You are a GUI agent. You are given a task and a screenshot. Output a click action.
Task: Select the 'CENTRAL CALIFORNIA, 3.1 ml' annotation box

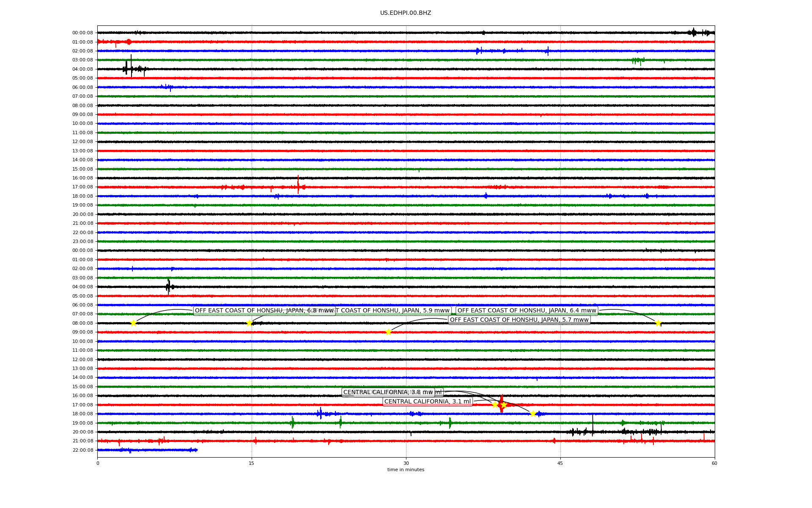(x=427, y=401)
